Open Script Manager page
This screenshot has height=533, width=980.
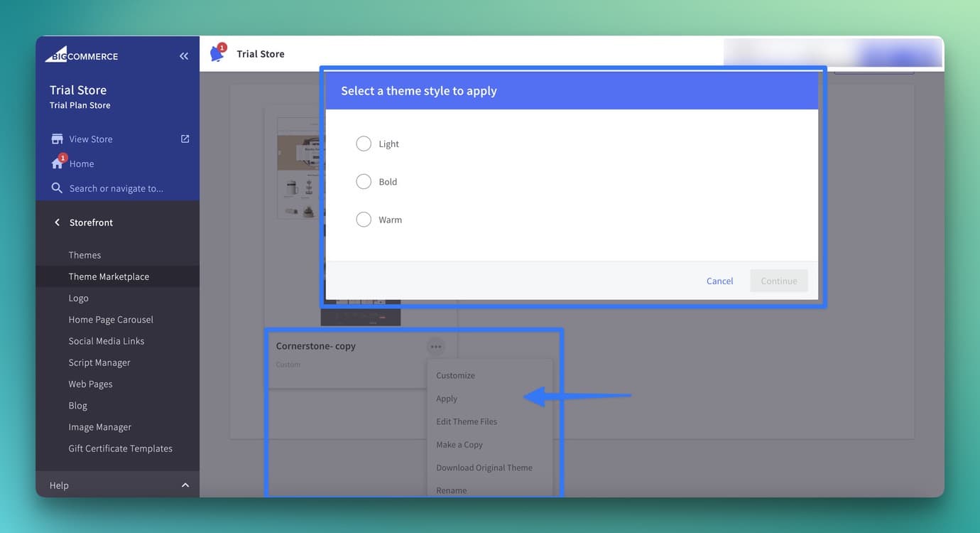tap(99, 362)
